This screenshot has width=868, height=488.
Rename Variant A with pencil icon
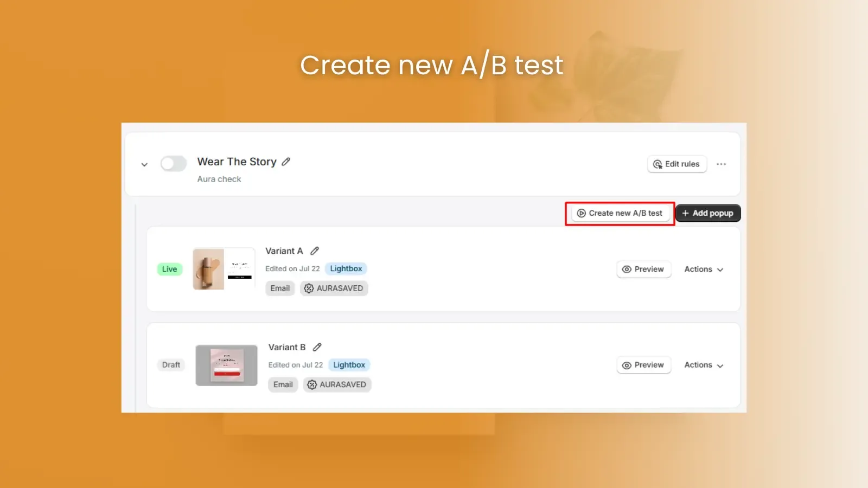pos(315,251)
